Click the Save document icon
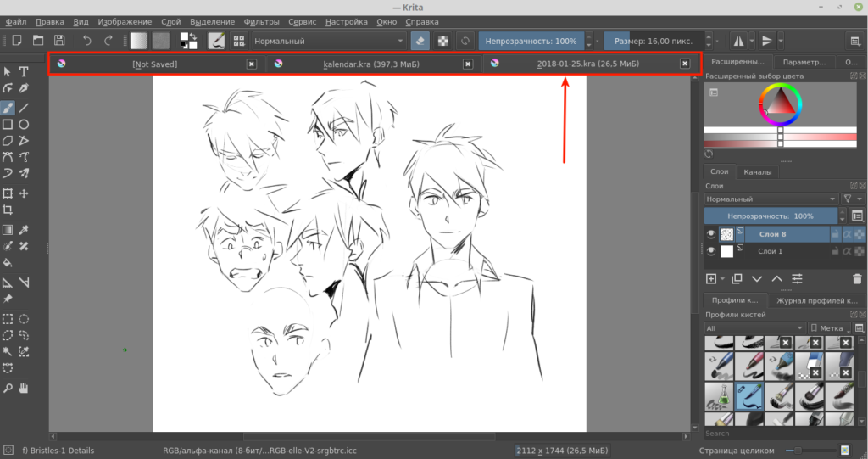The width and height of the screenshot is (868, 459). click(x=59, y=41)
